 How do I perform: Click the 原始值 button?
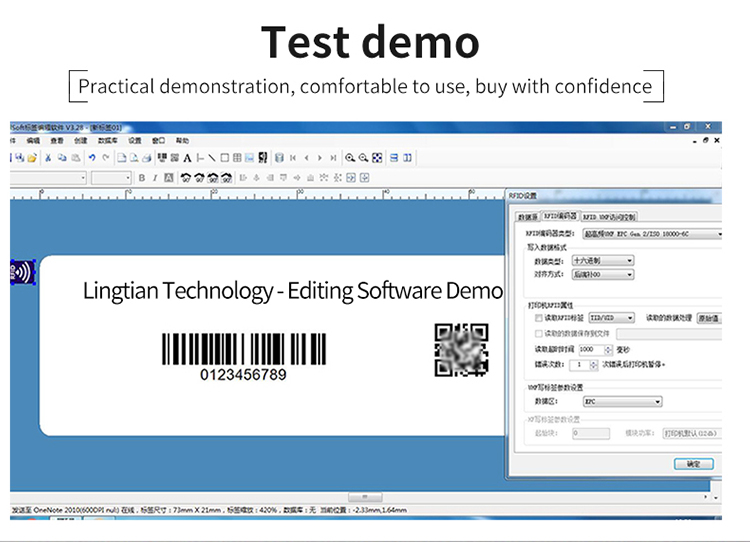pyautogui.click(x=708, y=318)
